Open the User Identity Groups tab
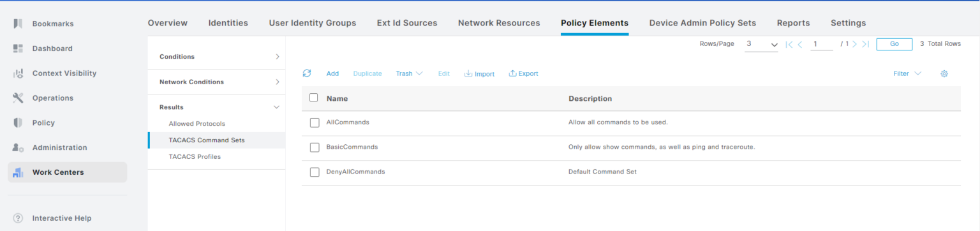Image resolution: width=980 pixels, height=231 pixels. point(313,23)
